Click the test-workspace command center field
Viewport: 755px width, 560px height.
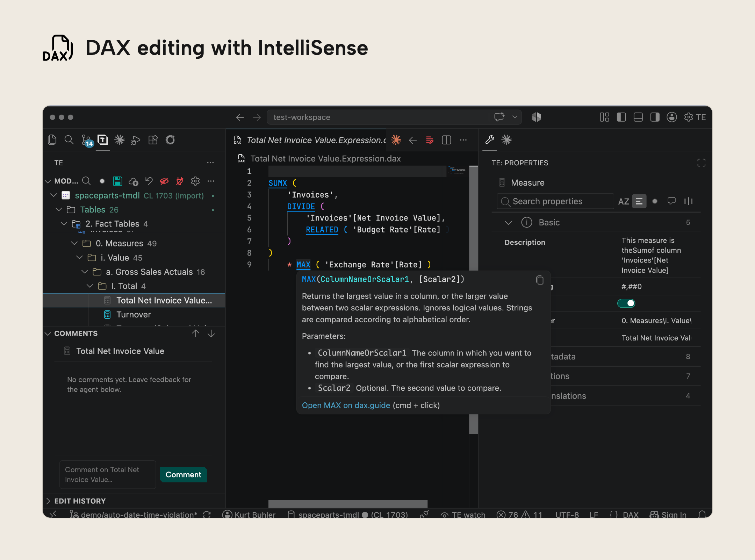[377, 117]
